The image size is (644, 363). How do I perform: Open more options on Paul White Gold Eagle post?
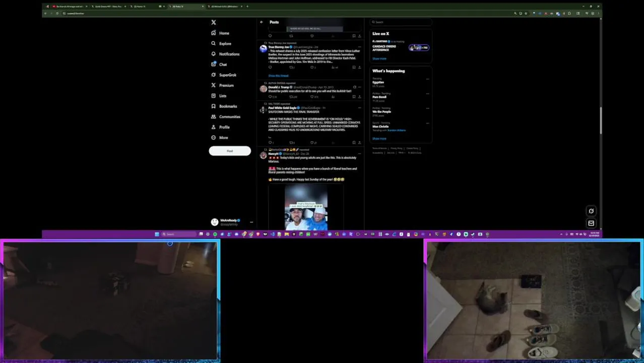coord(359,108)
